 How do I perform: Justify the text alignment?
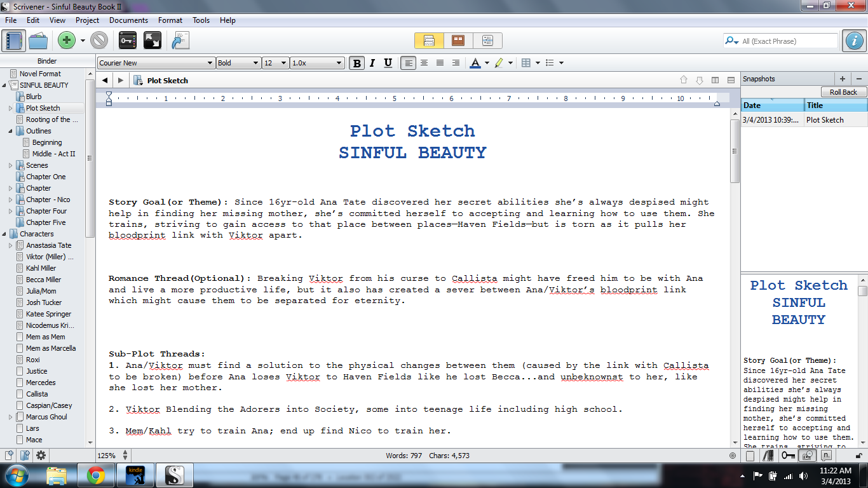440,63
